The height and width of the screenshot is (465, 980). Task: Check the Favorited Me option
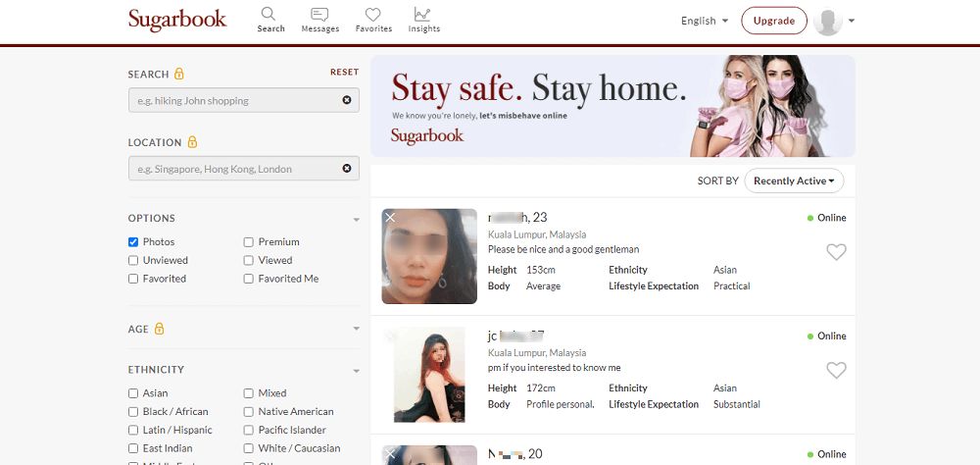click(x=249, y=280)
